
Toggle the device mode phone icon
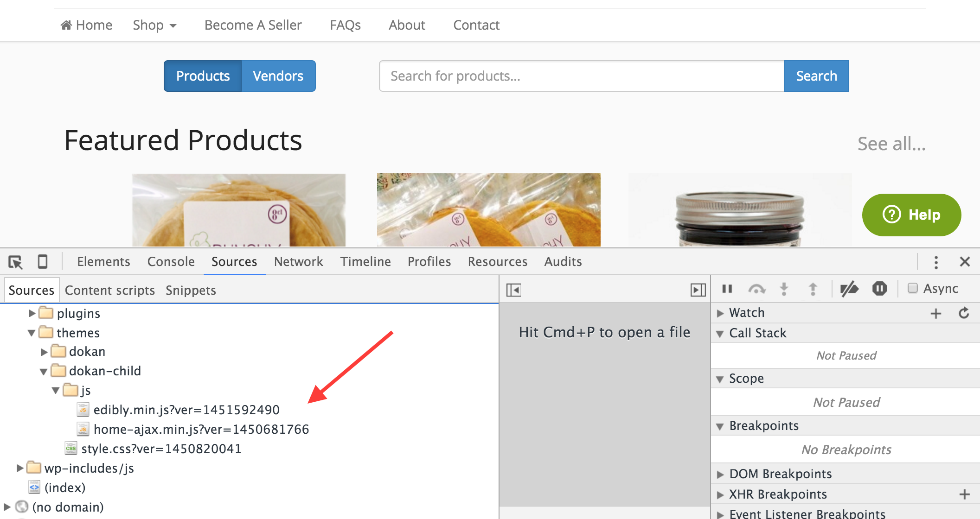pyautogui.click(x=42, y=262)
